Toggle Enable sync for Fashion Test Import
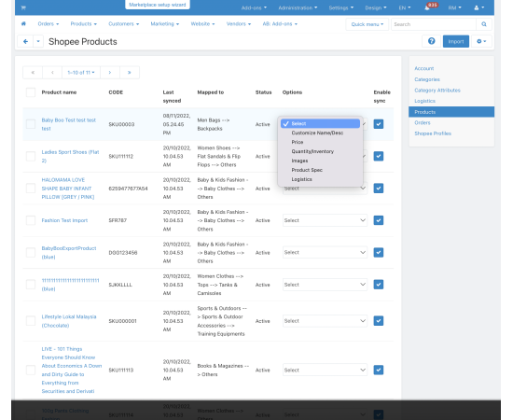Viewport: 513px width, 420px height. coord(379,220)
